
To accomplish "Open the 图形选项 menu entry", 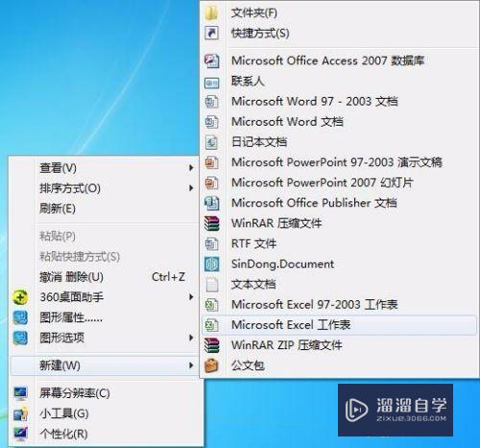I will click(105, 338).
